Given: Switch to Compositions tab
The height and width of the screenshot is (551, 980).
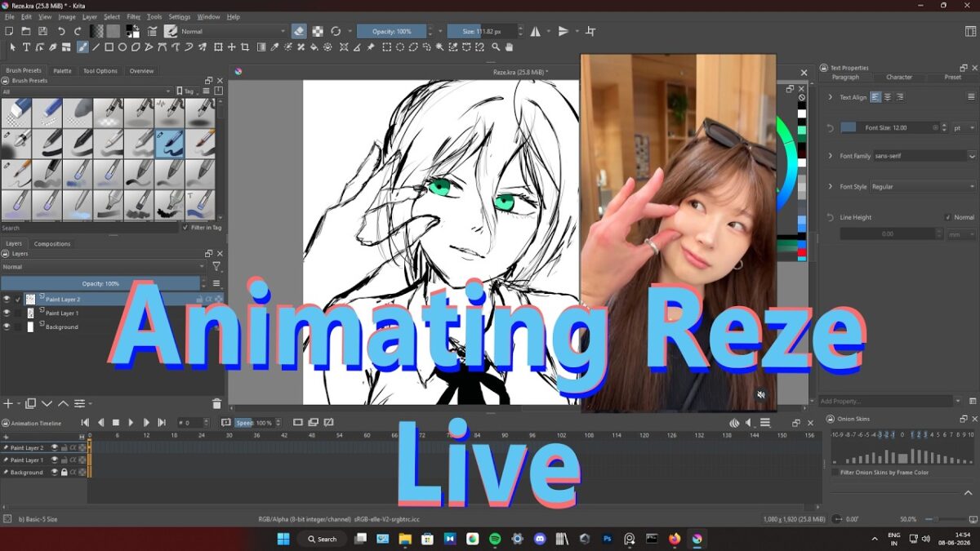Looking at the screenshot, I should pyautogui.click(x=52, y=244).
